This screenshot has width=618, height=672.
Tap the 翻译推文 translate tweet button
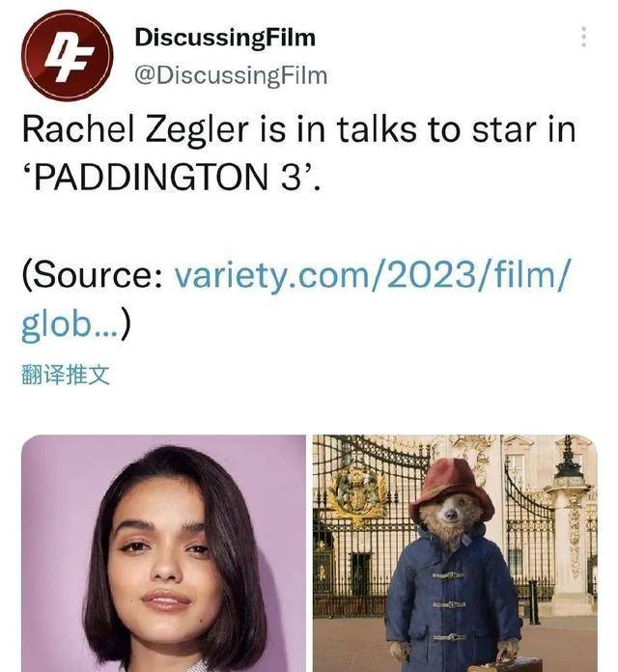tap(66, 375)
